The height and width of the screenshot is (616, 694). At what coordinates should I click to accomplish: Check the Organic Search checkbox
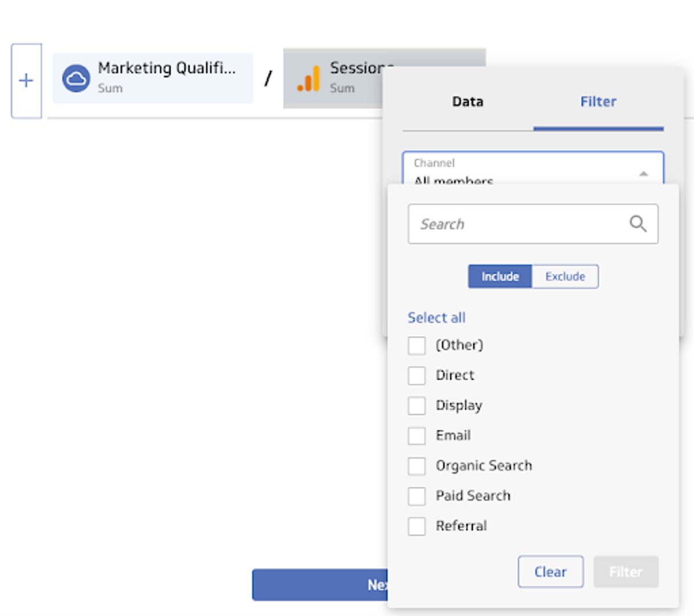point(417,466)
